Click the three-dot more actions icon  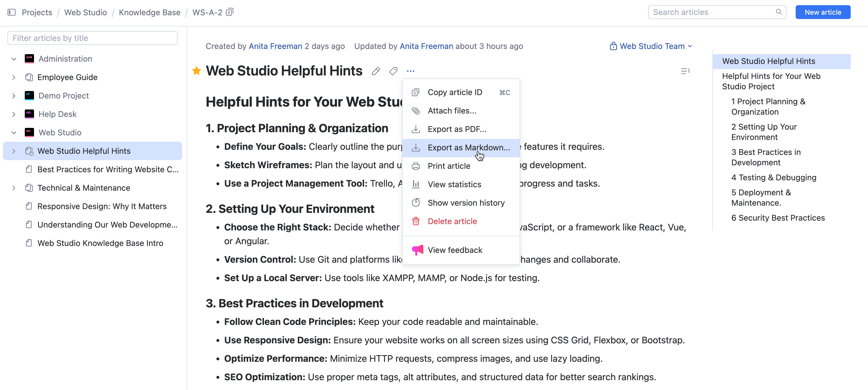pos(410,71)
